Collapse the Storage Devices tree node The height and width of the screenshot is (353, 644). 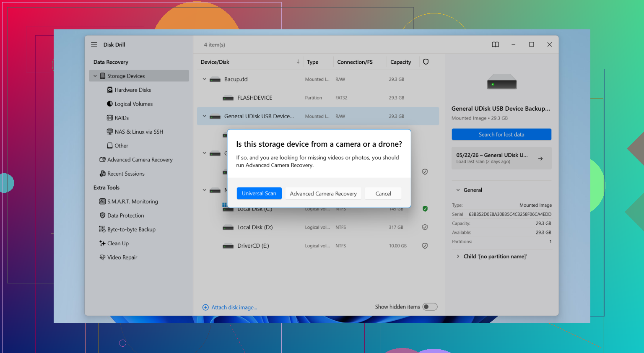pyautogui.click(x=95, y=76)
